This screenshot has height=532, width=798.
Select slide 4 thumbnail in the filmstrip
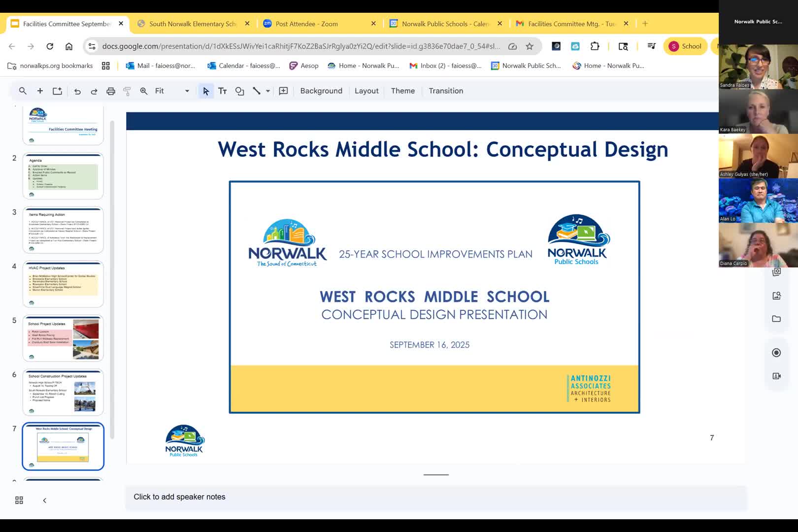pos(63,284)
